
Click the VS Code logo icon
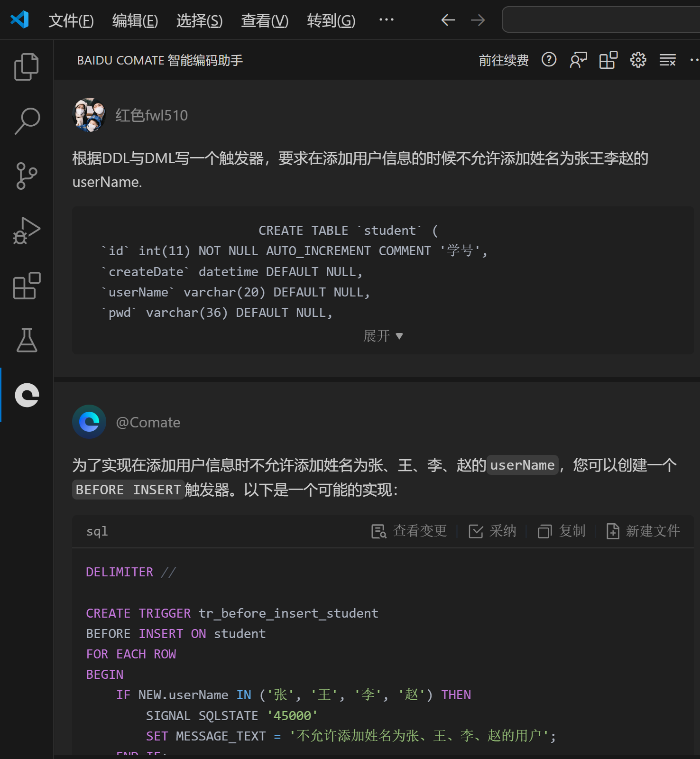19,19
